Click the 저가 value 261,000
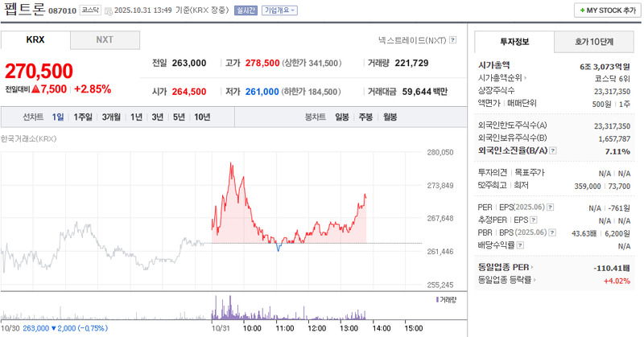The width and height of the screenshot is (644, 337). pos(262,92)
